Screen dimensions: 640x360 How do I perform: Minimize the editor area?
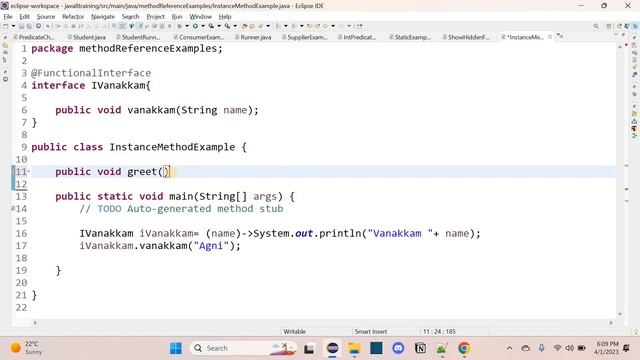(x=616, y=35)
